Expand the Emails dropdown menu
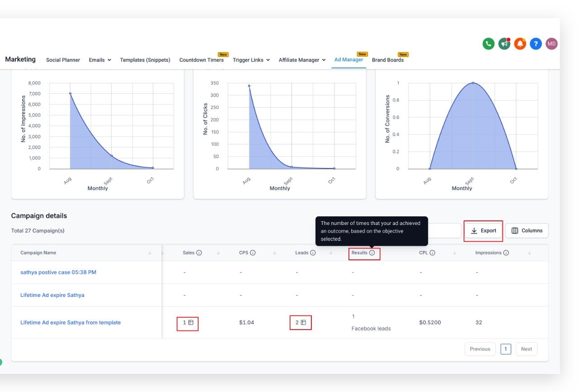 (x=100, y=60)
